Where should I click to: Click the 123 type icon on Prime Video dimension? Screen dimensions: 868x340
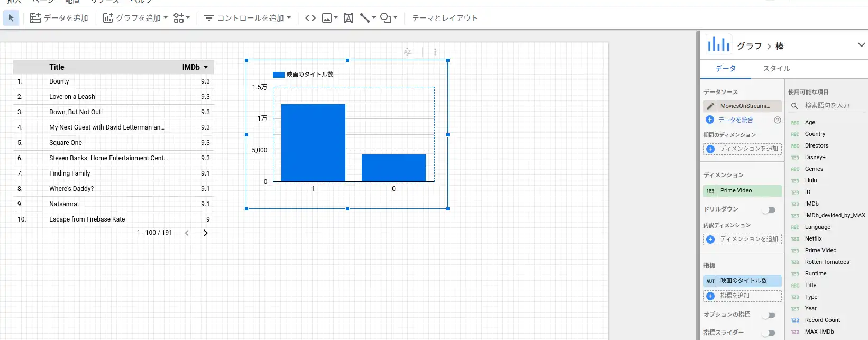(x=710, y=191)
